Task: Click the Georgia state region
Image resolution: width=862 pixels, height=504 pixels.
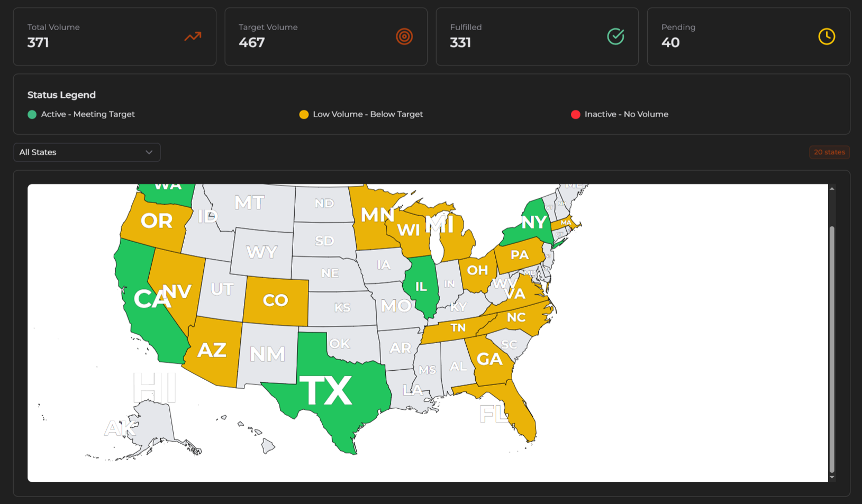Action: pos(489,360)
